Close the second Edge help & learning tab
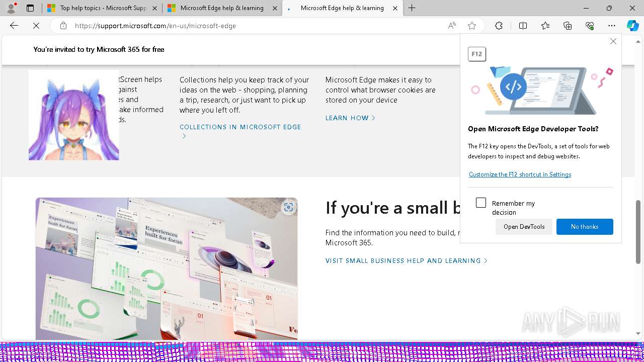This screenshot has width=644, height=362. tap(275, 8)
